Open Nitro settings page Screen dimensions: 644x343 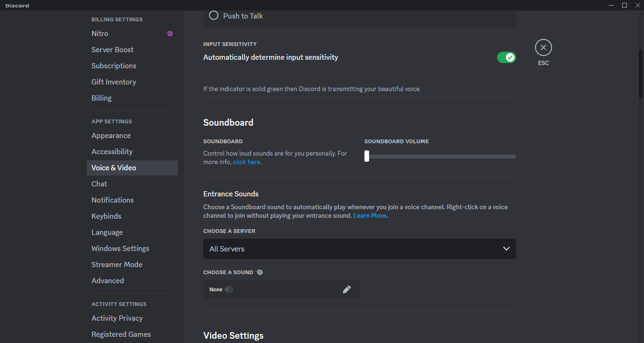(x=132, y=34)
